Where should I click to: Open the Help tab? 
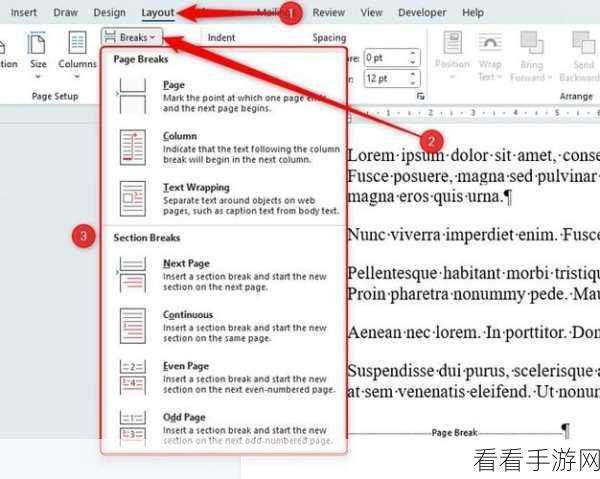point(473,13)
